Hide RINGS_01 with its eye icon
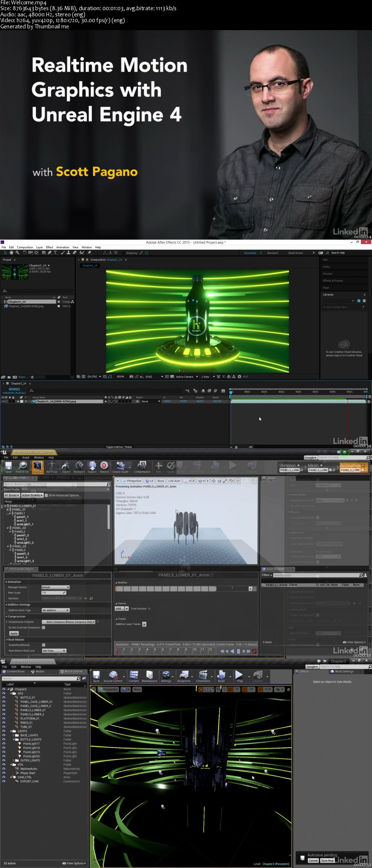Screen dimensions: 372x868 click(4, 723)
